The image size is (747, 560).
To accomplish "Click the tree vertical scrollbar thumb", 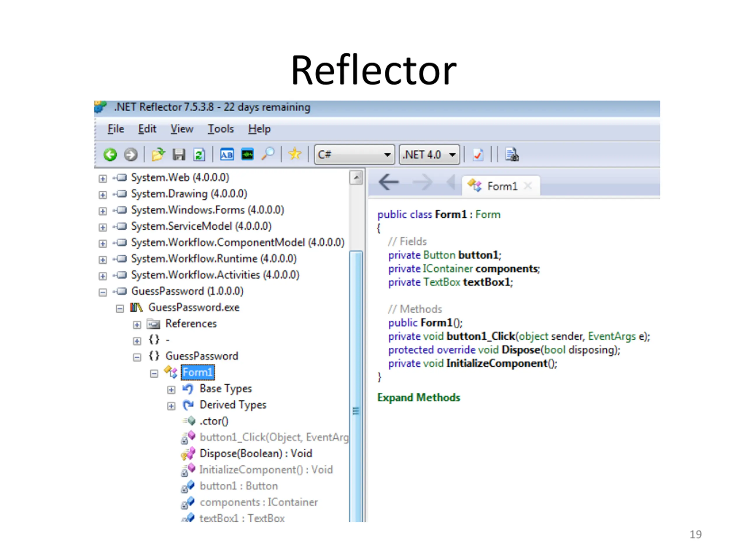I will (356, 386).
